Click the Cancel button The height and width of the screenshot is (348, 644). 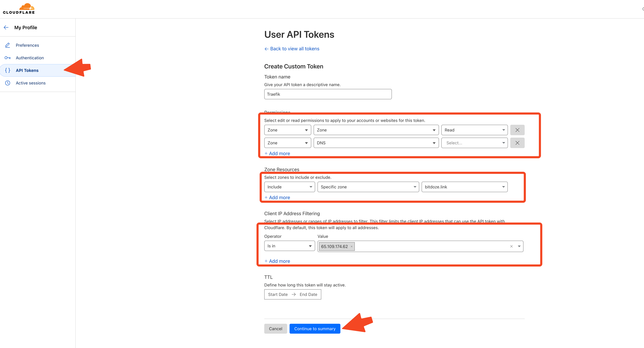click(x=275, y=329)
